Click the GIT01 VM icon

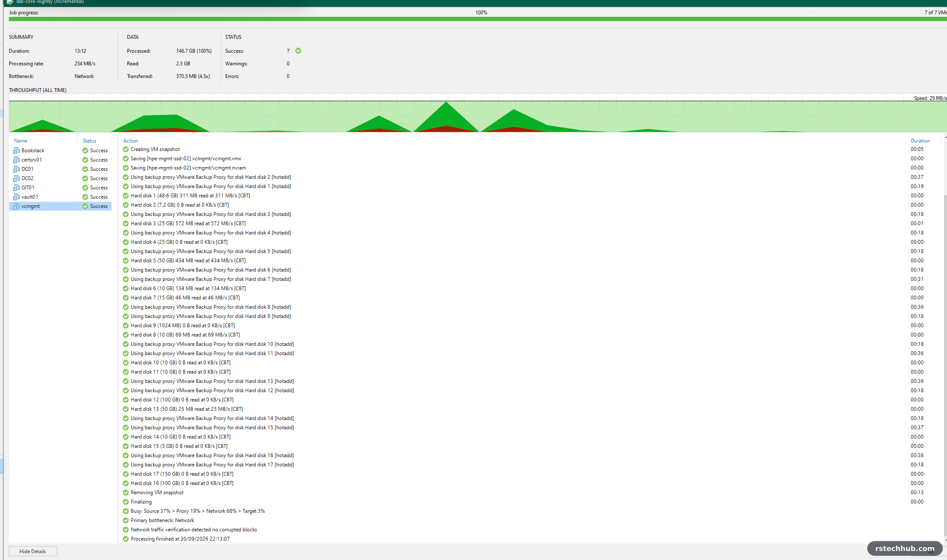(x=16, y=188)
